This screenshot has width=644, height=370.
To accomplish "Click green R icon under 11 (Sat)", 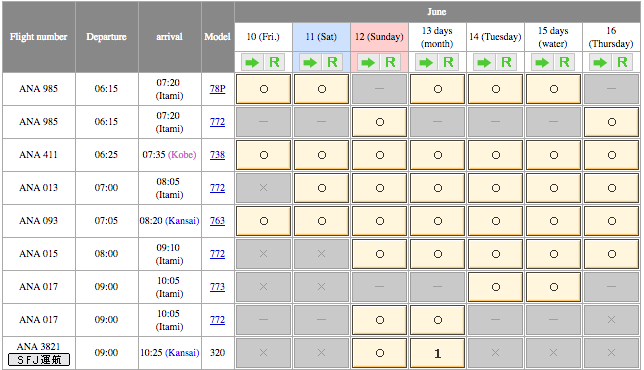I will (x=332, y=63).
